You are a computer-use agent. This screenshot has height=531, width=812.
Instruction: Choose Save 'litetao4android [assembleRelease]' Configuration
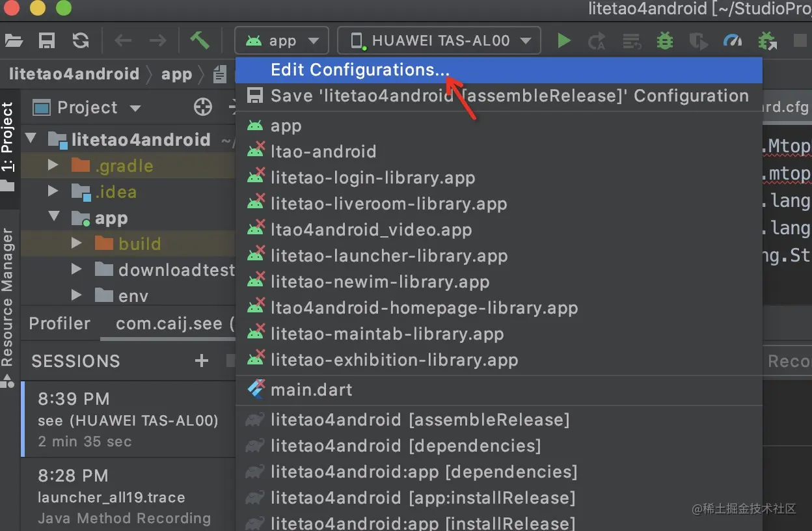click(498, 96)
